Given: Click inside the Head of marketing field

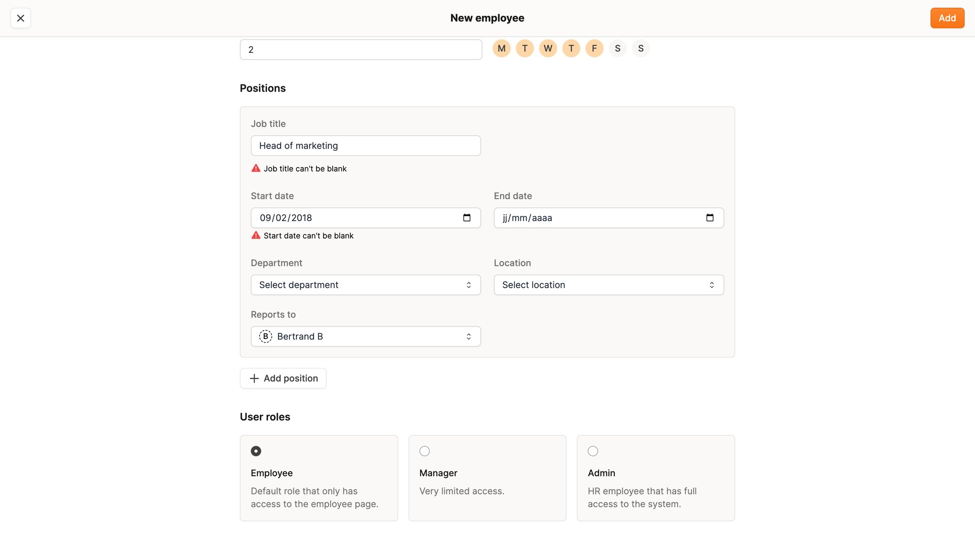Looking at the screenshot, I should 365,146.
